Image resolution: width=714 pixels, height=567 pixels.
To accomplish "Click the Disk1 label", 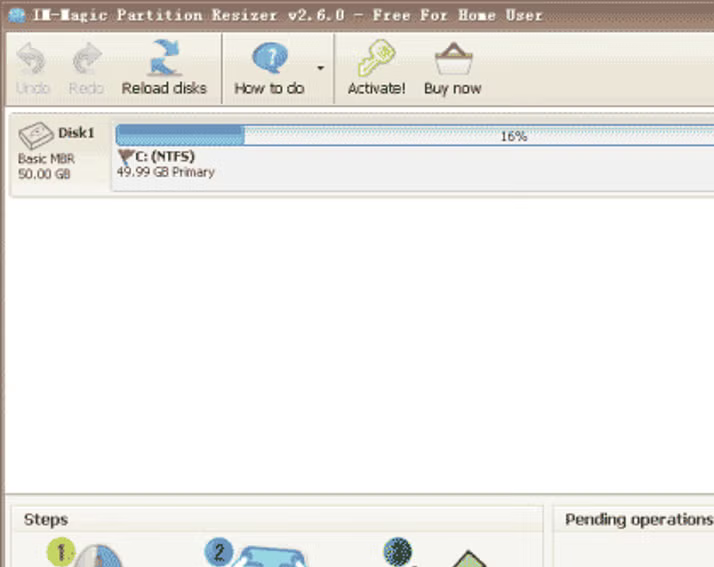I will [x=76, y=133].
